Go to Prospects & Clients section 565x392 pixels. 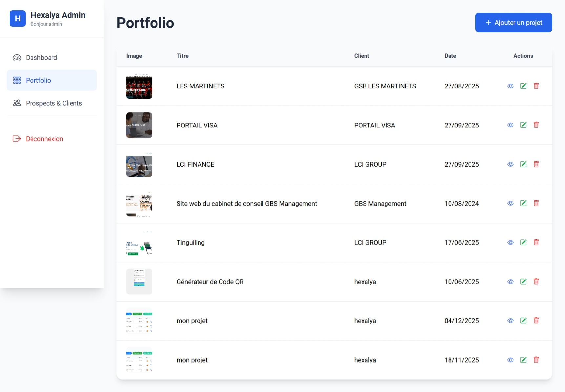coord(54,103)
